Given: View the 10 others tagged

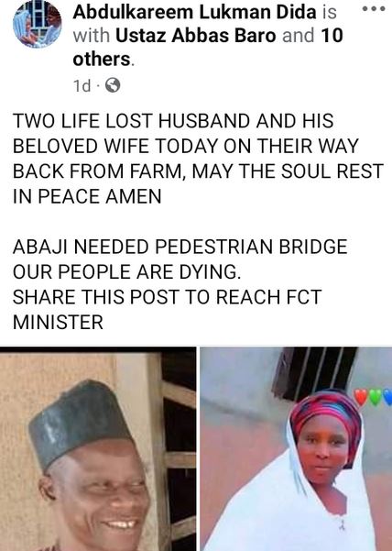Looking at the screenshot, I should pos(208,48).
